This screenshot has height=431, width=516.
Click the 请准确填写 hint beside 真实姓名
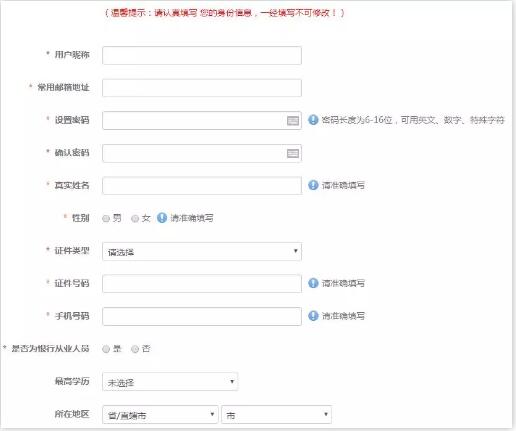click(343, 185)
